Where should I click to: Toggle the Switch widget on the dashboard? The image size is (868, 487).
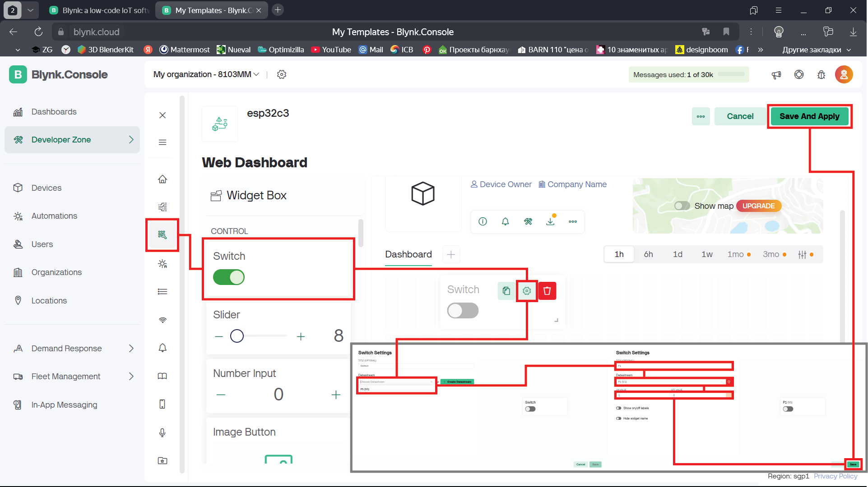pos(463,311)
